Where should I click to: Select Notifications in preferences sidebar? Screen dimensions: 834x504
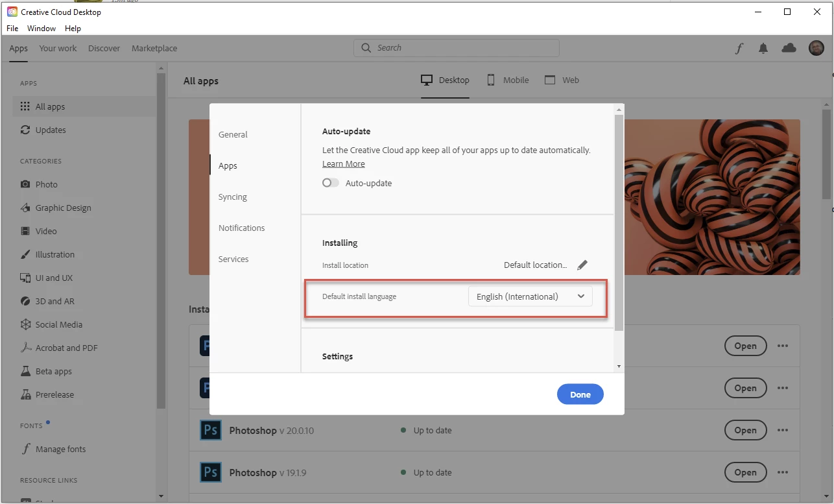(241, 228)
